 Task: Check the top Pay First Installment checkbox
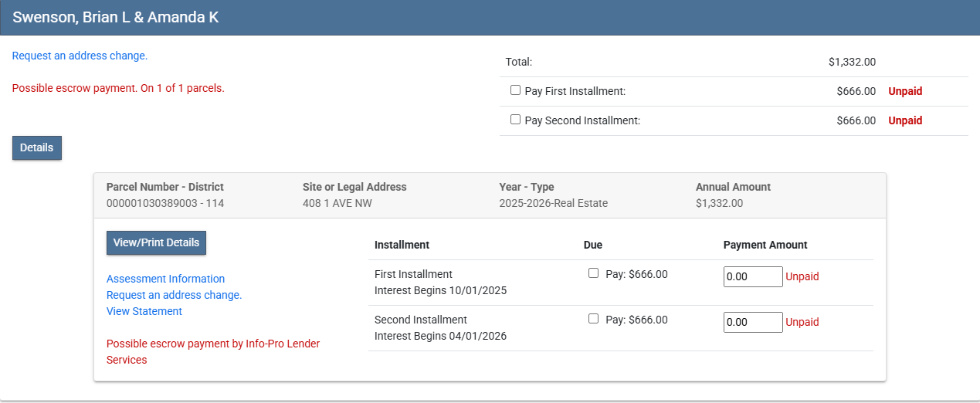(x=515, y=90)
